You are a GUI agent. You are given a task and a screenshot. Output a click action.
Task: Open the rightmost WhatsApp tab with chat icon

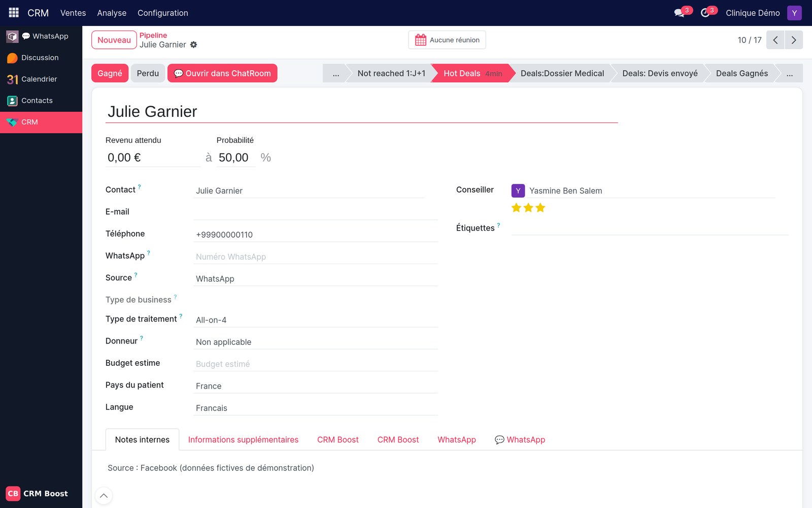click(x=520, y=440)
